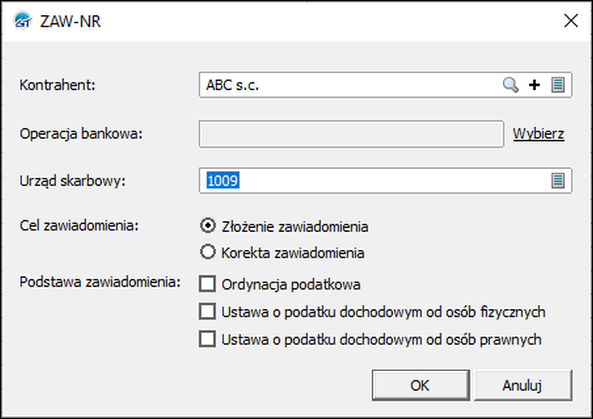
Task: Open the Kontrahent list icon
Action: (558, 85)
